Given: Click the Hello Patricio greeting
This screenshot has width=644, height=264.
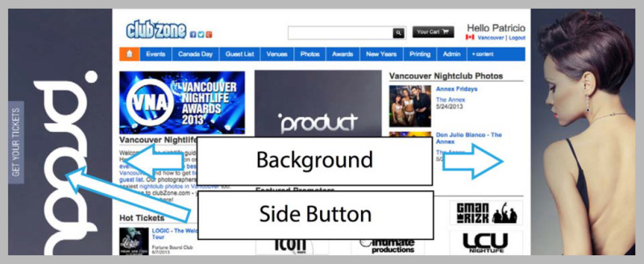Looking at the screenshot, I should pyautogui.click(x=496, y=28).
